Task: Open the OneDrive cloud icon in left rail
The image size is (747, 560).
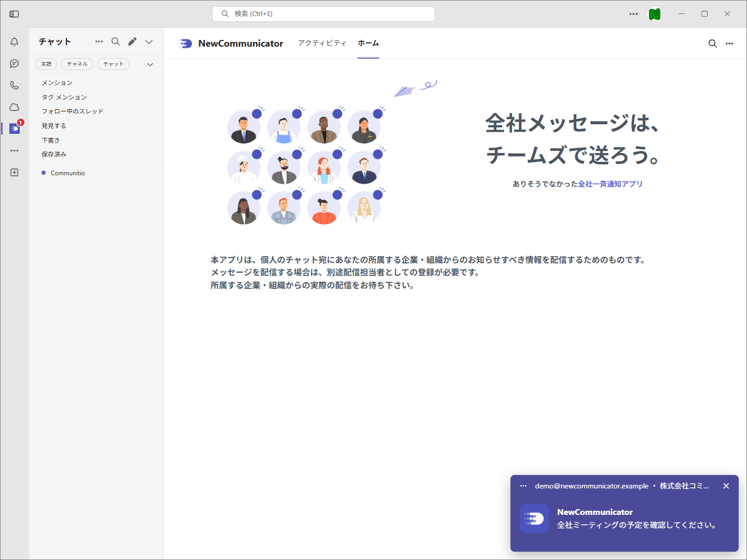Action: 15,107
